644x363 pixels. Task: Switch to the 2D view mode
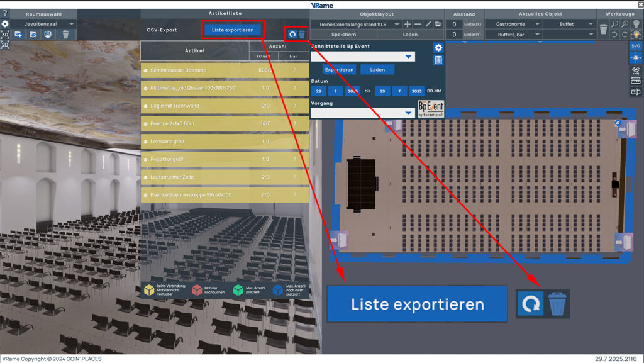(5, 44)
